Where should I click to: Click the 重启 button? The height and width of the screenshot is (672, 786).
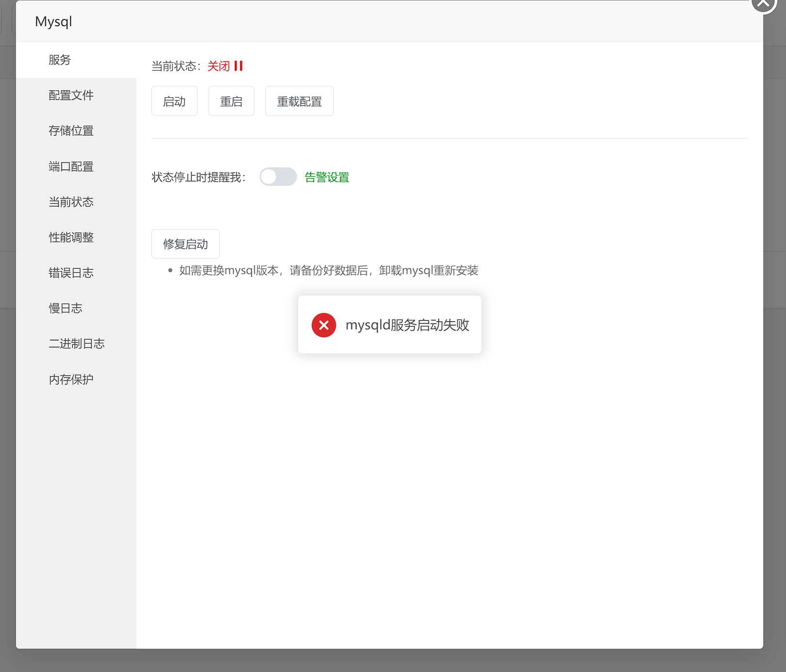point(231,101)
